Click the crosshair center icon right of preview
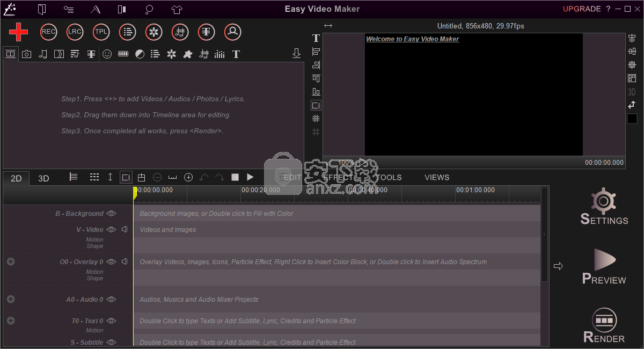The width and height of the screenshot is (644, 349). point(632,65)
